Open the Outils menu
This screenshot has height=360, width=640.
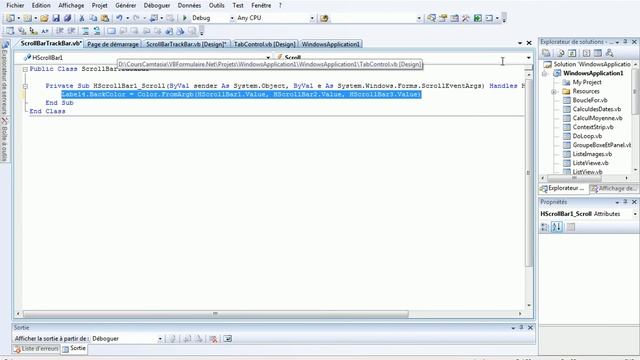(x=216, y=5)
